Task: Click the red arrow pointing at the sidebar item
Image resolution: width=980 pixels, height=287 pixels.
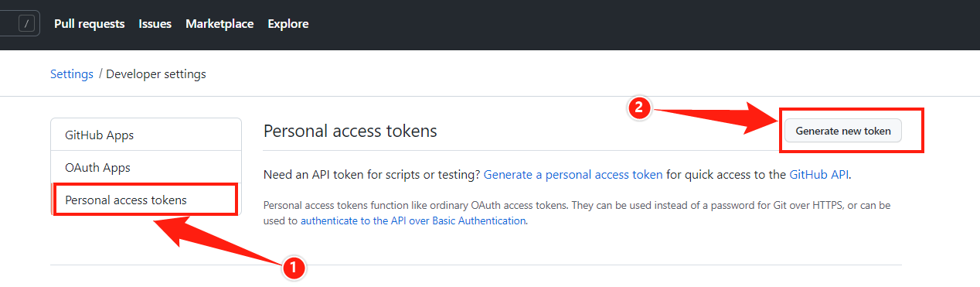Action: pyautogui.click(x=219, y=241)
